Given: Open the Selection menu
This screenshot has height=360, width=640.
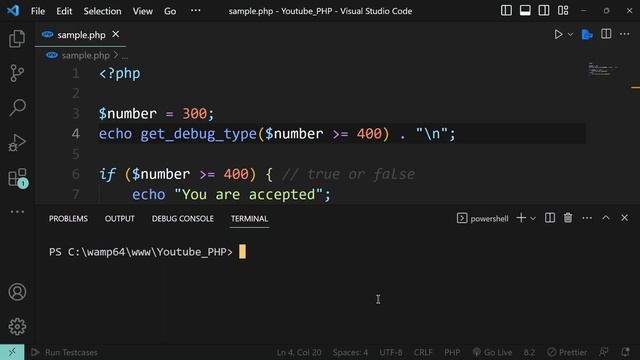Looking at the screenshot, I should [x=102, y=11].
